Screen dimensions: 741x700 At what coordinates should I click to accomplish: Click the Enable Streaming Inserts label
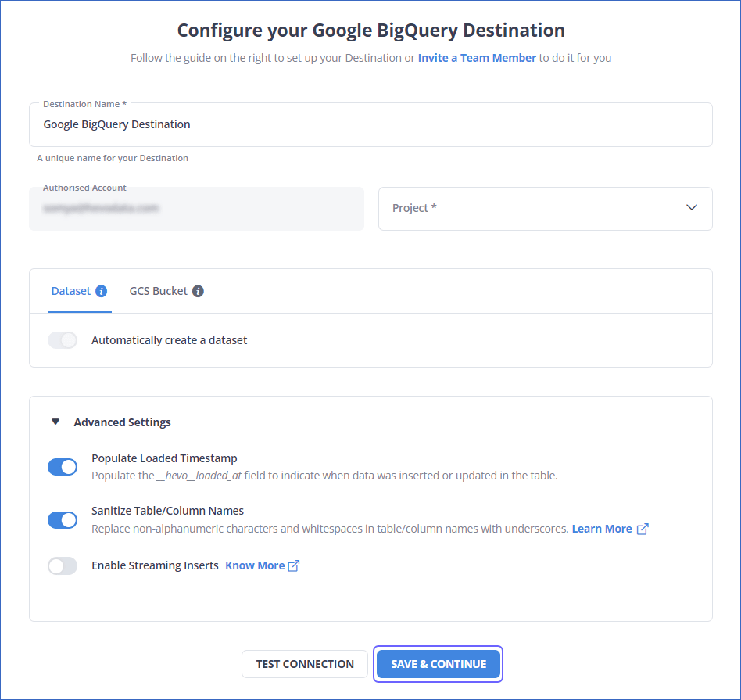[155, 565]
